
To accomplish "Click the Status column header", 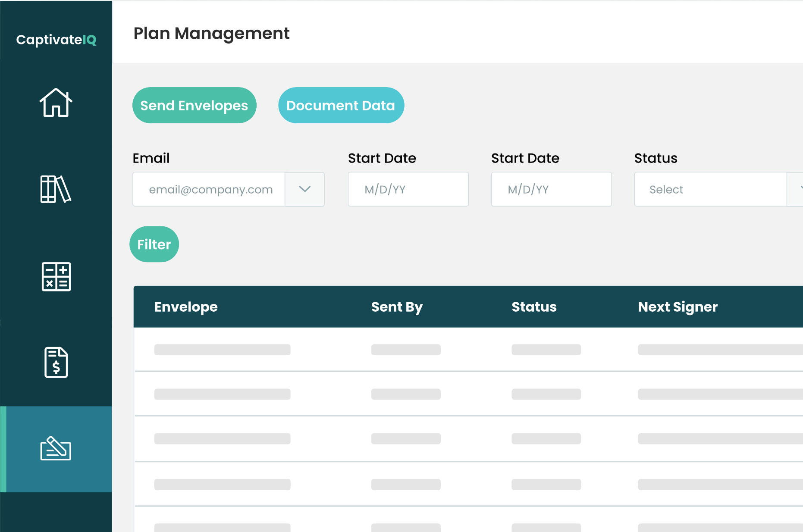I will pos(534,307).
